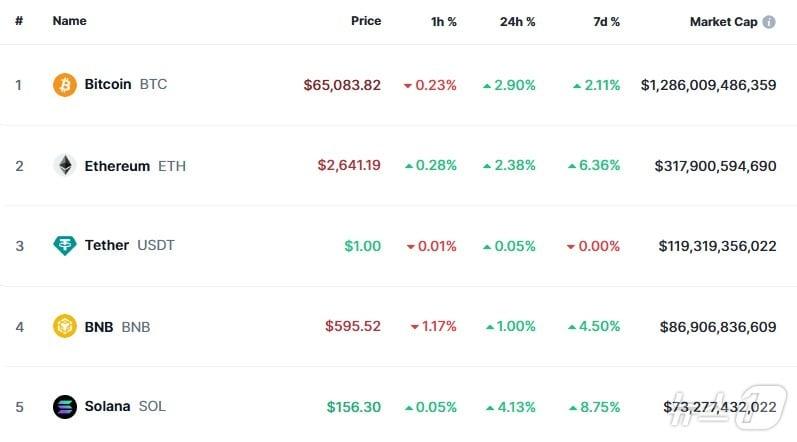This screenshot has width=797, height=442.
Task: Click Ethereum price $2,641.19
Action: [349, 166]
